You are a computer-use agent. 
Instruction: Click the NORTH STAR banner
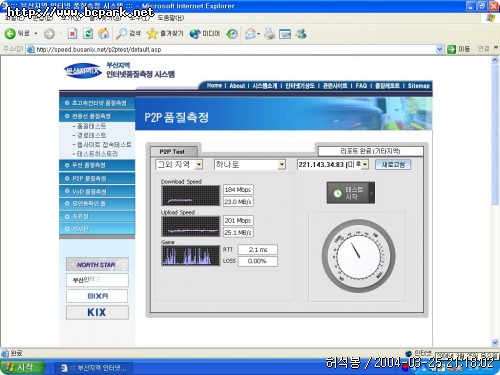tap(97, 264)
